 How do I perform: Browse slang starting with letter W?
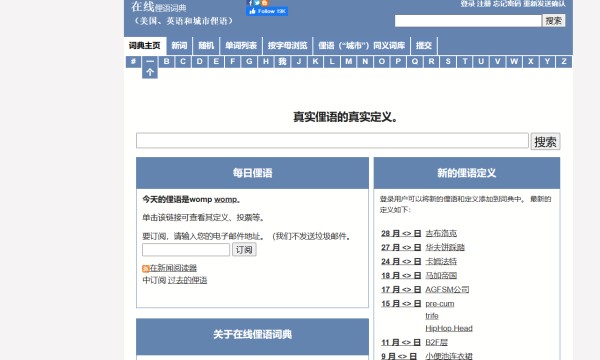point(514,62)
